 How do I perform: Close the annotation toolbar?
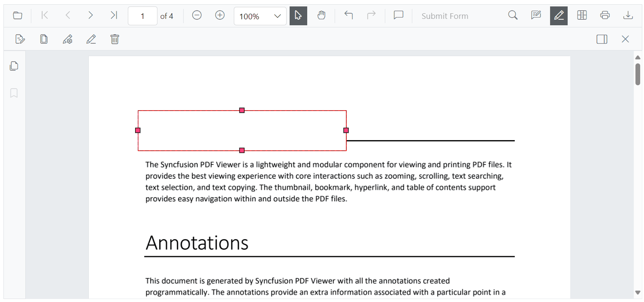pos(625,39)
